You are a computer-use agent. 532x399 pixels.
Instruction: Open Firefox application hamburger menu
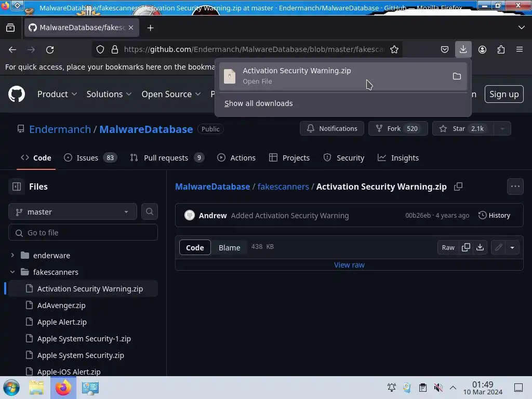[x=520, y=49]
